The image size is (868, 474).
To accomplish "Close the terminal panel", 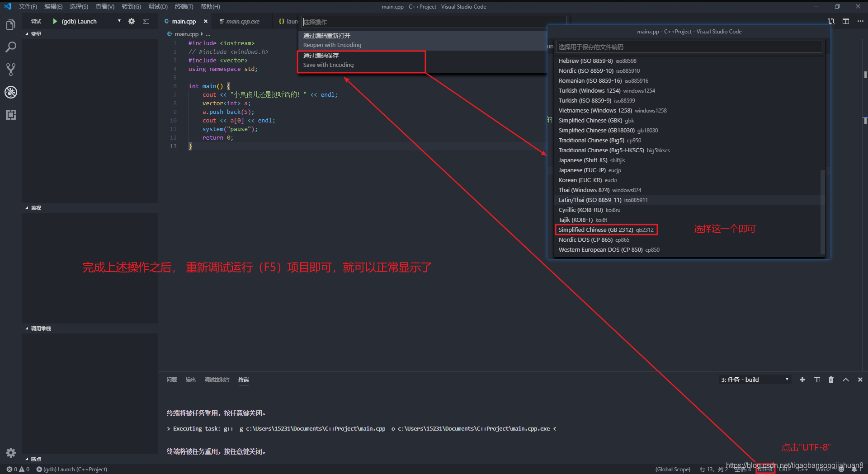I will click(x=860, y=380).
